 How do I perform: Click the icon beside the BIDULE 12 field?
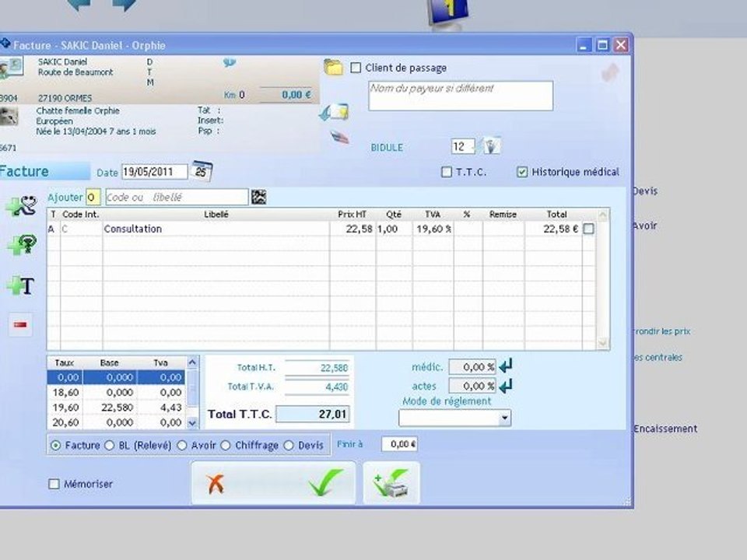tap(492, 145)
